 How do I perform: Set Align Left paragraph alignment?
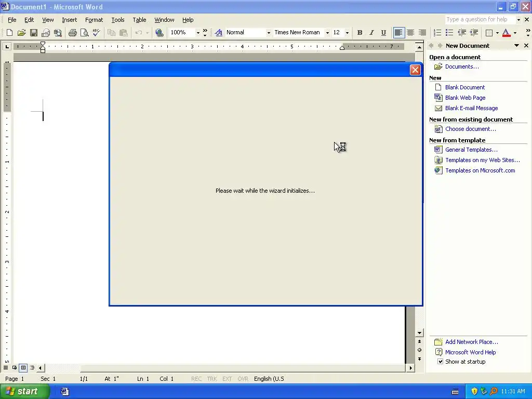click(x=398, y=33)
